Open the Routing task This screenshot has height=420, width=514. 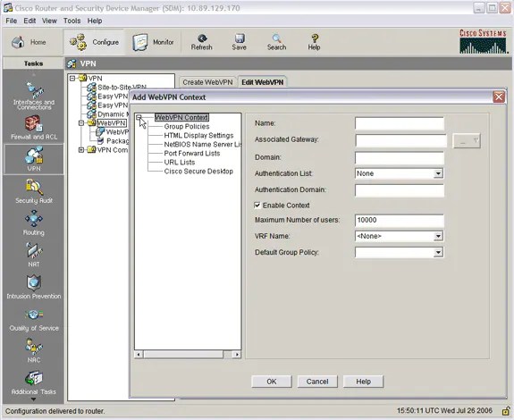pos(34,223)
